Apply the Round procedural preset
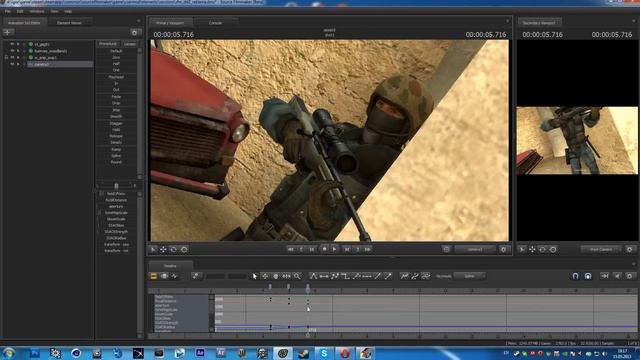 click(x=116, y=162)
